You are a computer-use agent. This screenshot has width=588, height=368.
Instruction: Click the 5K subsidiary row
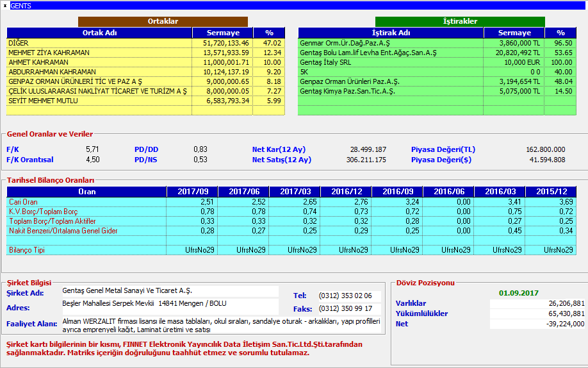pos(437,72)
